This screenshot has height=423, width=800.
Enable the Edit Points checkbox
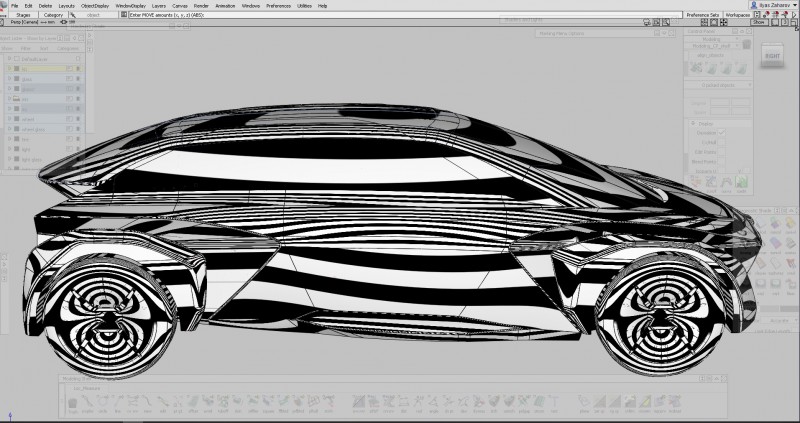click(x=721, y=152)
